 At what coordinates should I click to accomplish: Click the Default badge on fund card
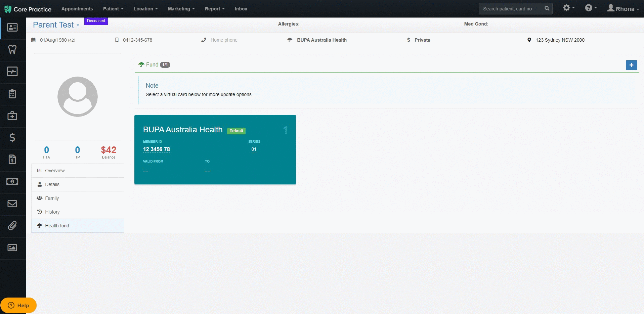pyautogui.click(x=237, y=131)
